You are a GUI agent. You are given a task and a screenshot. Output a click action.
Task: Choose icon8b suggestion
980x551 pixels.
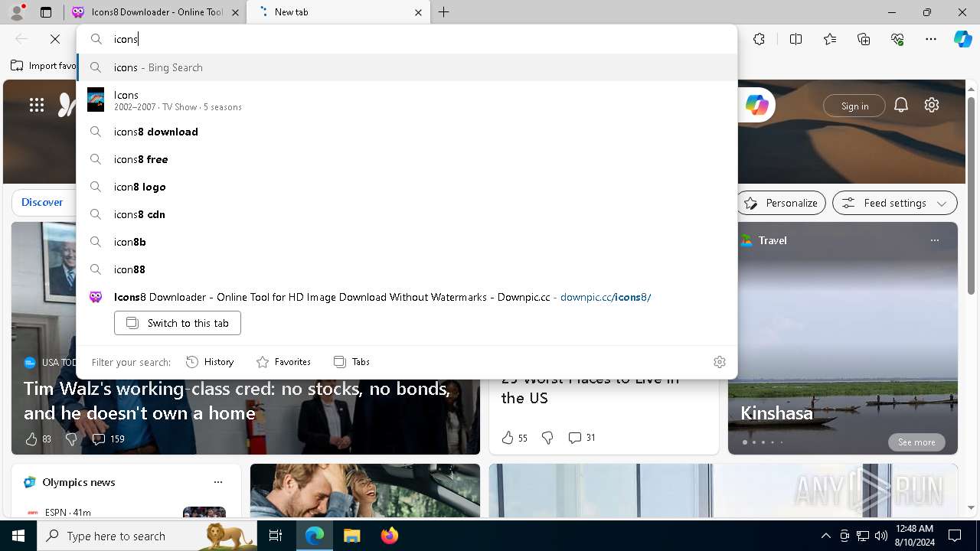point(407,242)
